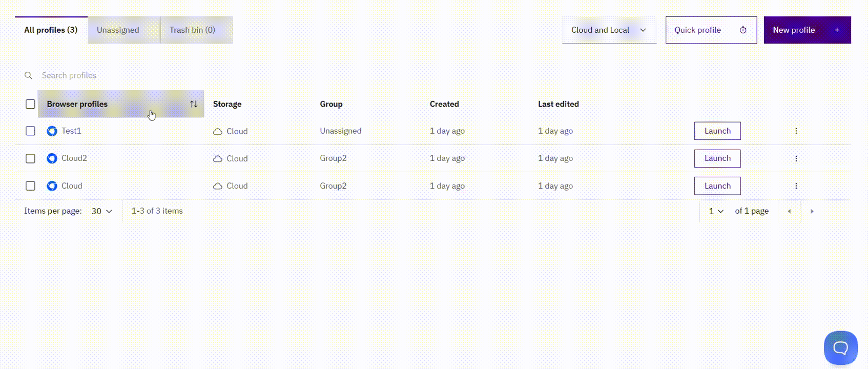
Task: Click the Unassigned group cell of Test1
Action: pos(341,131)
